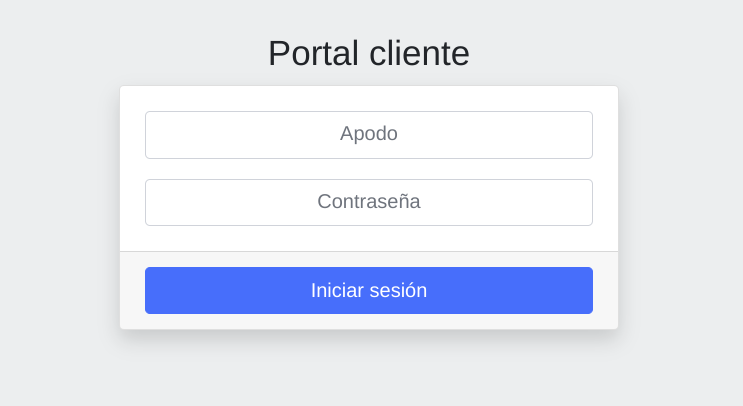Click the Portal cliente heading

click(x=368, y=54)
